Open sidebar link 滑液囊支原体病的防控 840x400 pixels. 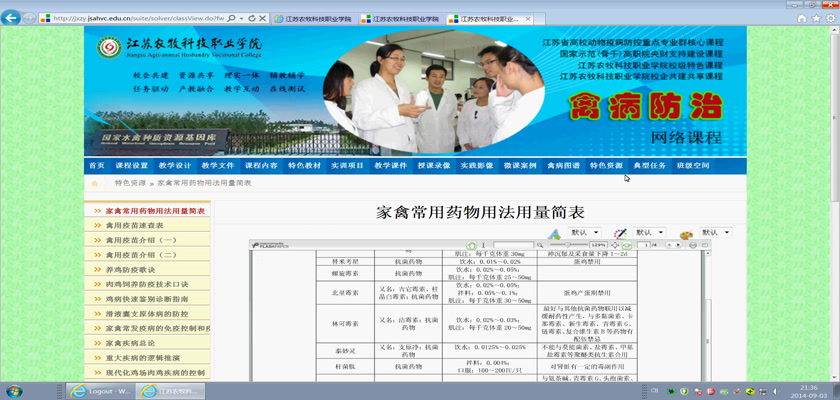(148, 313)
